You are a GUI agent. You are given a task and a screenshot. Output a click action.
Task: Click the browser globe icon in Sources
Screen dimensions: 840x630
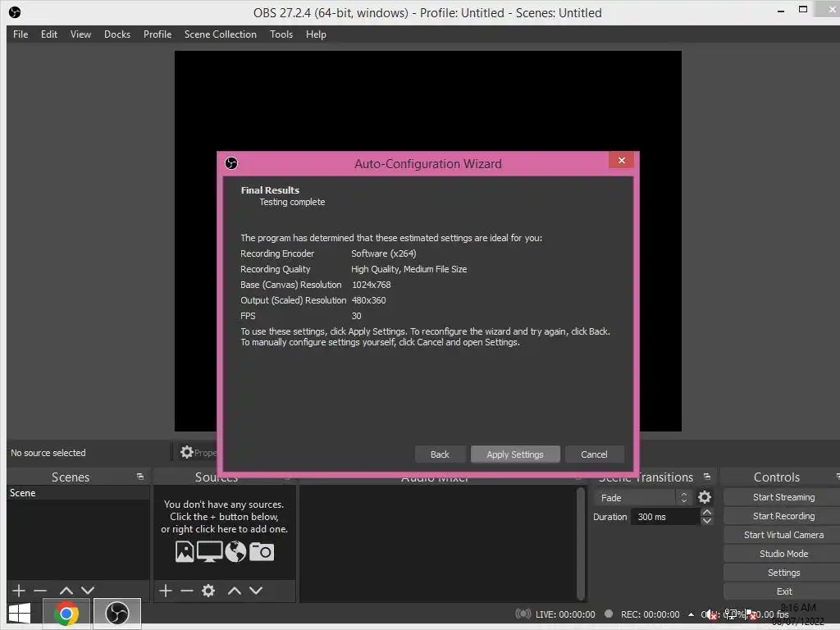click(x=235, y=551)
